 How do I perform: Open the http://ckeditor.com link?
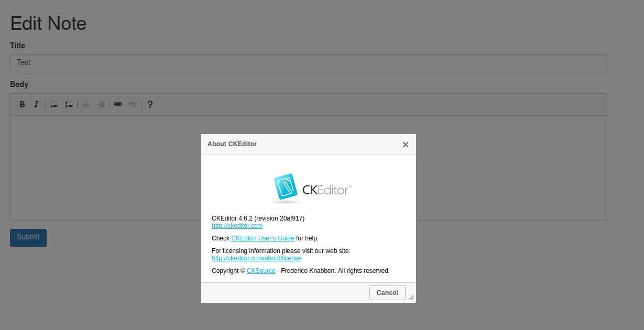click(x=237, y=226)
